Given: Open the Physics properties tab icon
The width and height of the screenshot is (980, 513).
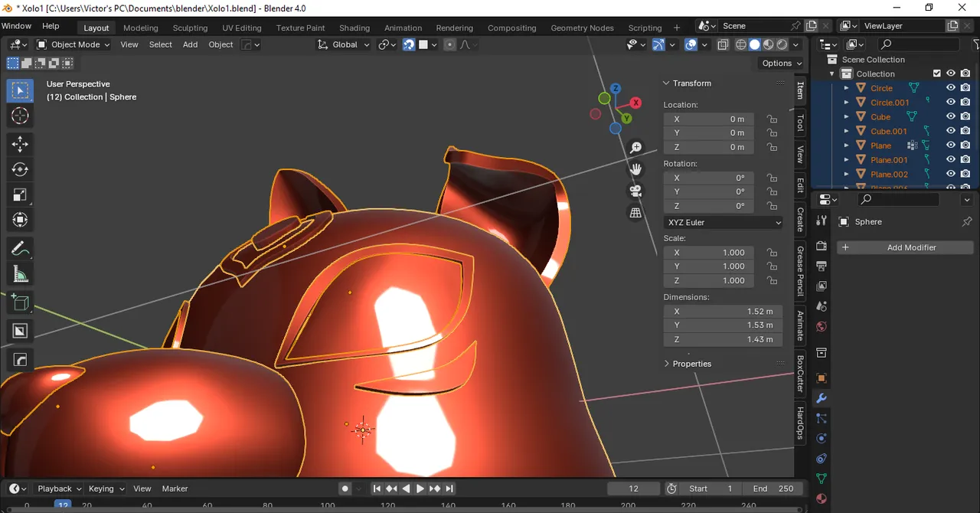Looking at the screenshot, I should point(822,439).
